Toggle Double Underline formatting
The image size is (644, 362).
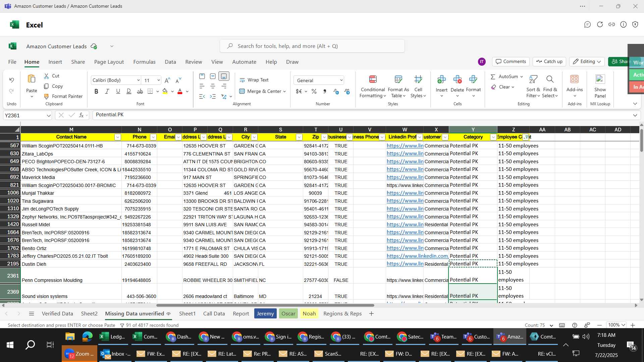coord(129,91)
